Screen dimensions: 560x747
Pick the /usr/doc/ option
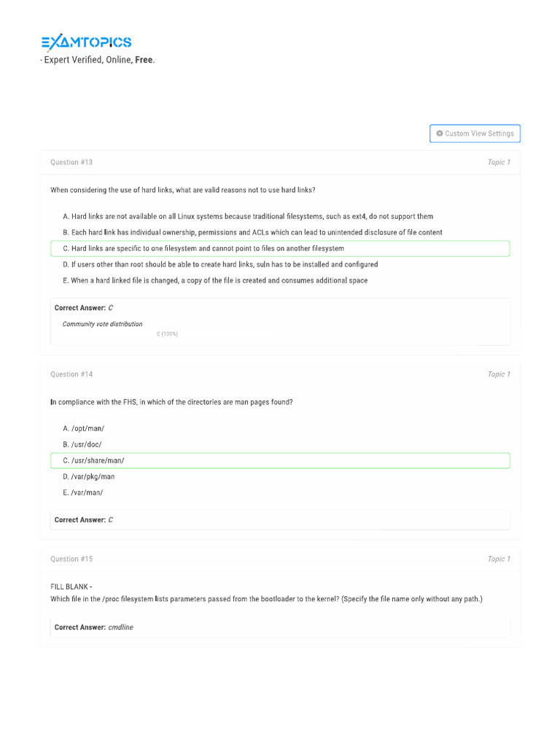click(82, 445)
